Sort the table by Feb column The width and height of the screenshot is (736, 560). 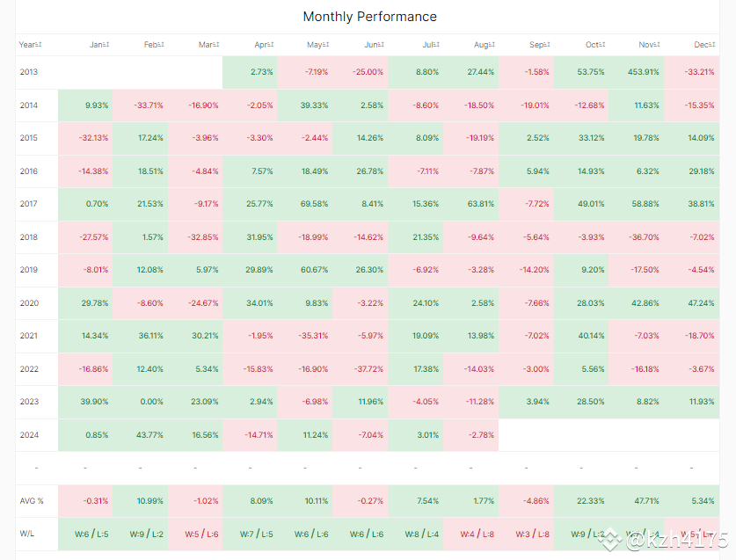152,44
